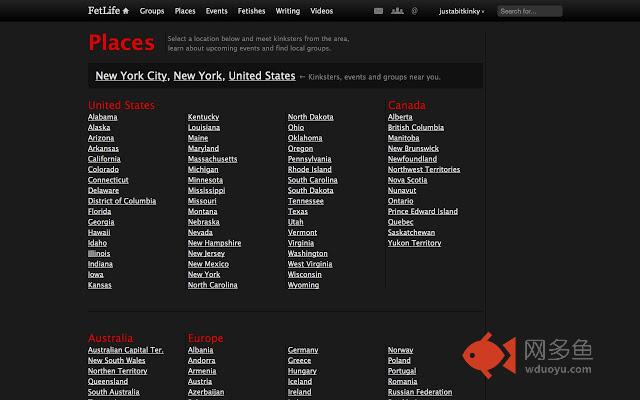
Task: Open the Places menu item
Action: click(x=185, y=11)
